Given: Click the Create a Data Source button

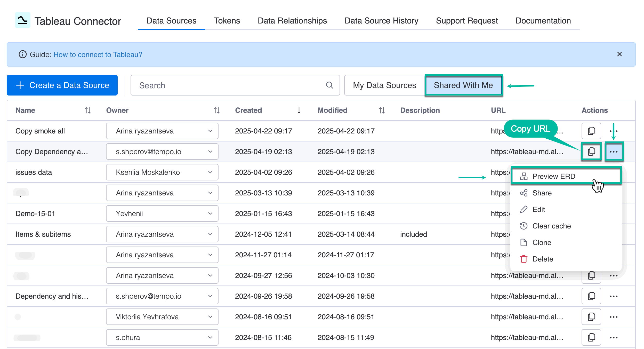Looking at the screenshot, I should click(x=62, y=85).
